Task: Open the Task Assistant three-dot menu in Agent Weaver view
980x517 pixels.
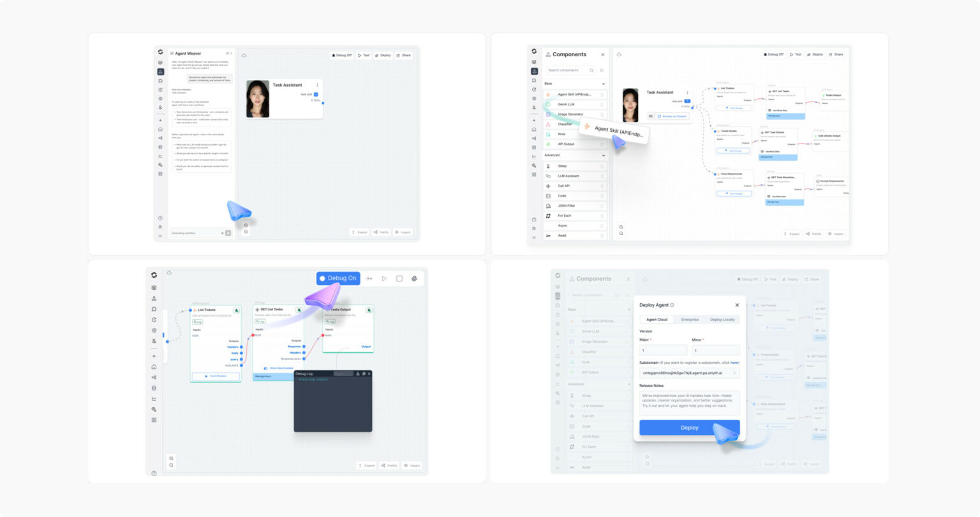Action: pos(318,85)
